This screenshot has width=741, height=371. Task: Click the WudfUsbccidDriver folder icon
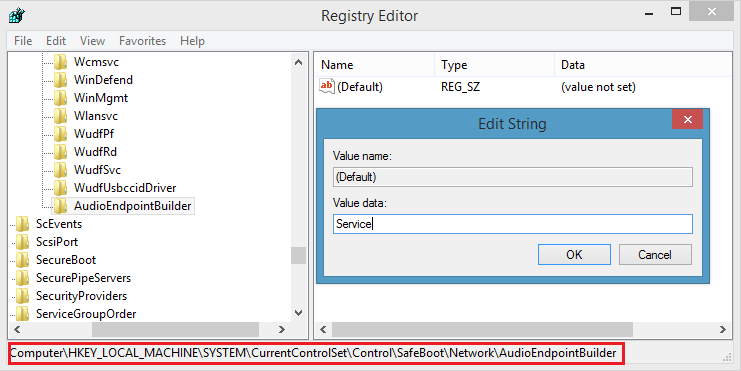click(60, 188)
